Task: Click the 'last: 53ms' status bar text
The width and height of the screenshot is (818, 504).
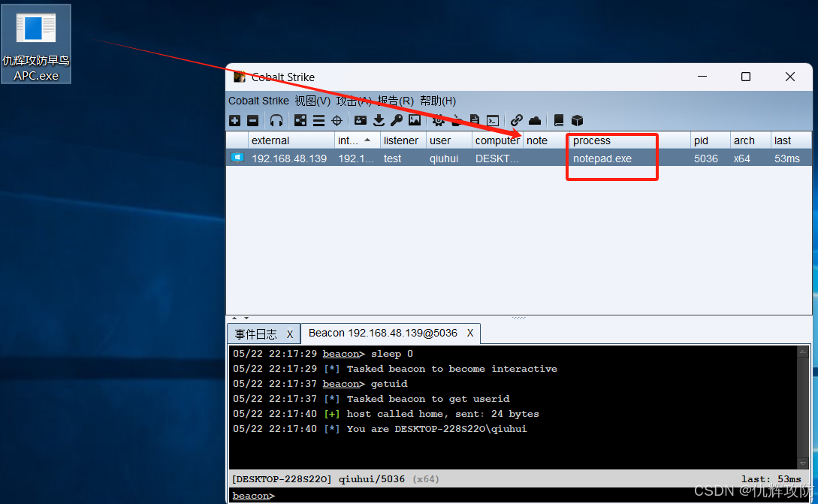Action: click(x=771, y=479)
